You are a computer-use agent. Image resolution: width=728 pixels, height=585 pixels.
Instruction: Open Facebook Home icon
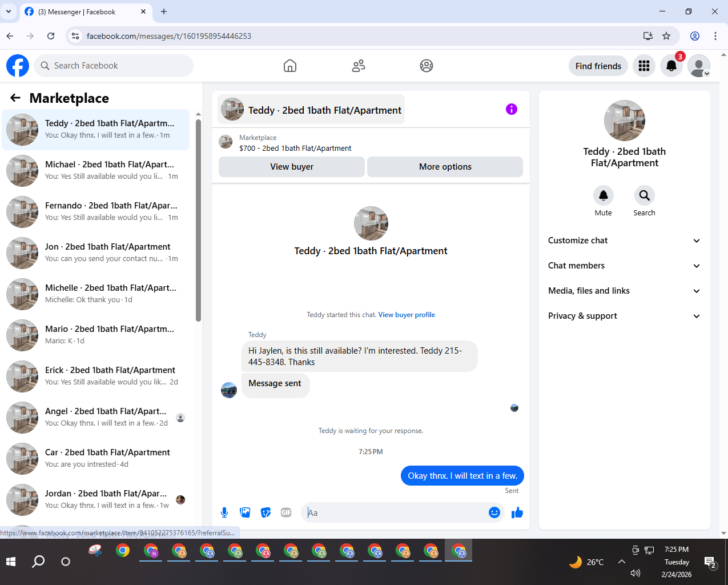[x=290, y=66]
